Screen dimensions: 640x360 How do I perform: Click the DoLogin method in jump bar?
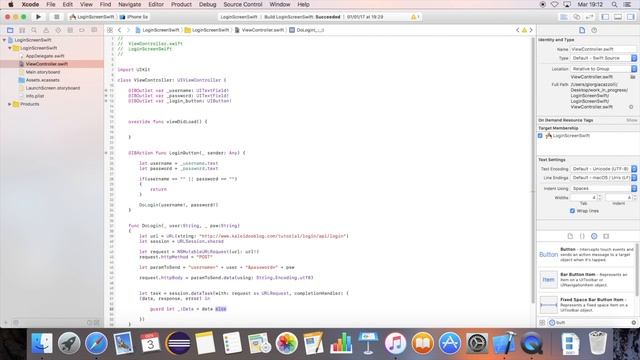pos(307,30)
